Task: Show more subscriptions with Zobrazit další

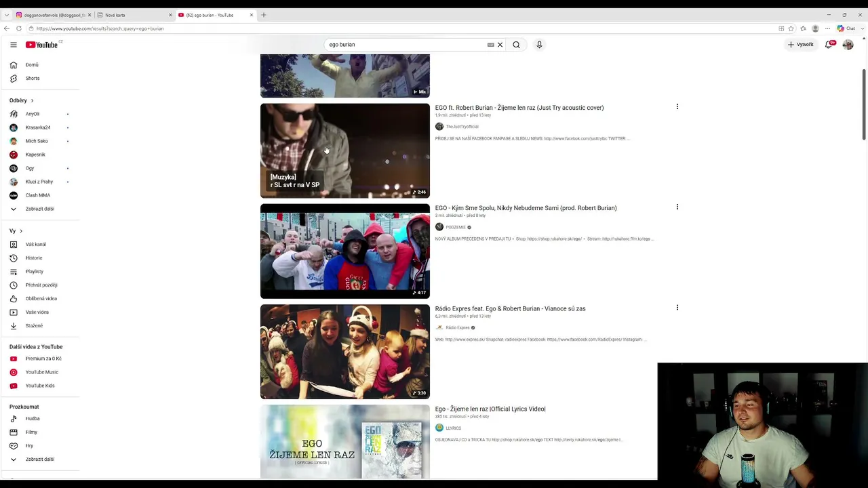Action: 39,209
